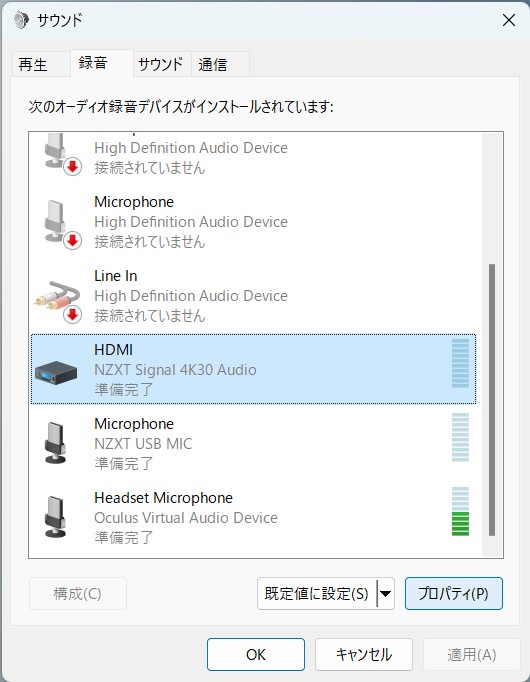Screen dimensions: 530x682
Task: Open the dropdown arrow beside 既定値に設定
Action: tap(386, 593)
